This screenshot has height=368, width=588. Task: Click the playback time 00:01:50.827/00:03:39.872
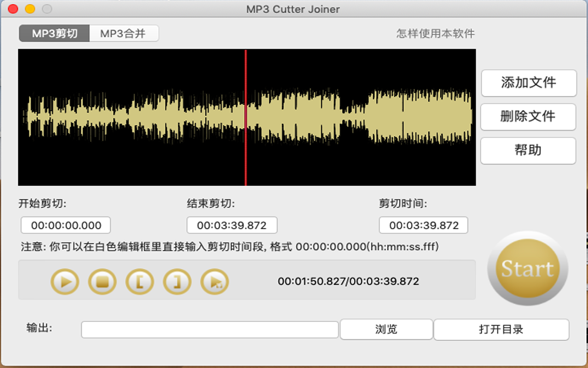click(x=349, y=281)
